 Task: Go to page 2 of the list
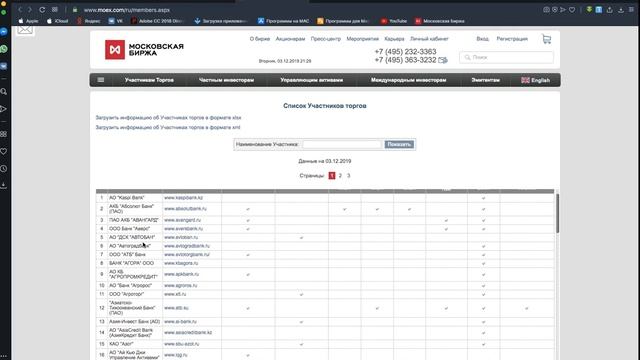coord(340,176)
